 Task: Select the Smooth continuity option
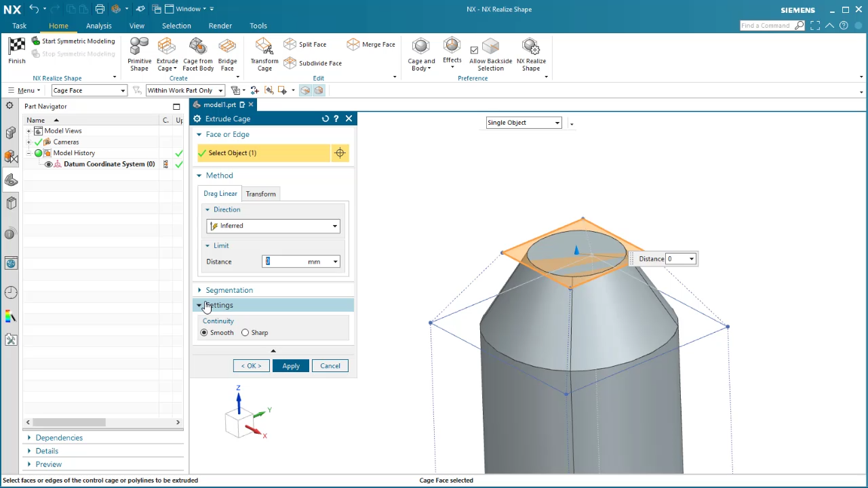coord(204,332)
